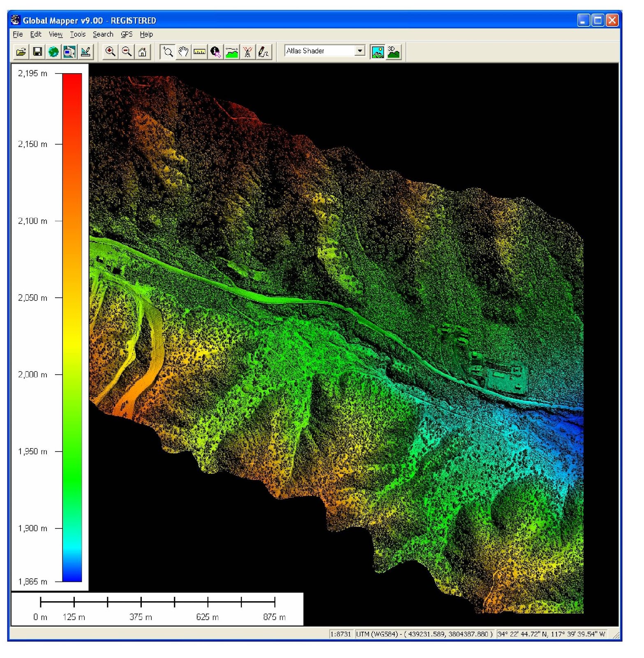
Task: Open the File menu
Action: pos(18,35)
